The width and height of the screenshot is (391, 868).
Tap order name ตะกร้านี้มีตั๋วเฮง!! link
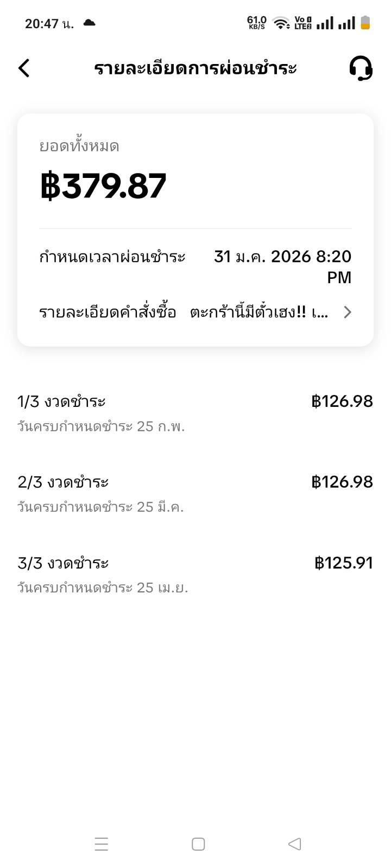[258, 312]
